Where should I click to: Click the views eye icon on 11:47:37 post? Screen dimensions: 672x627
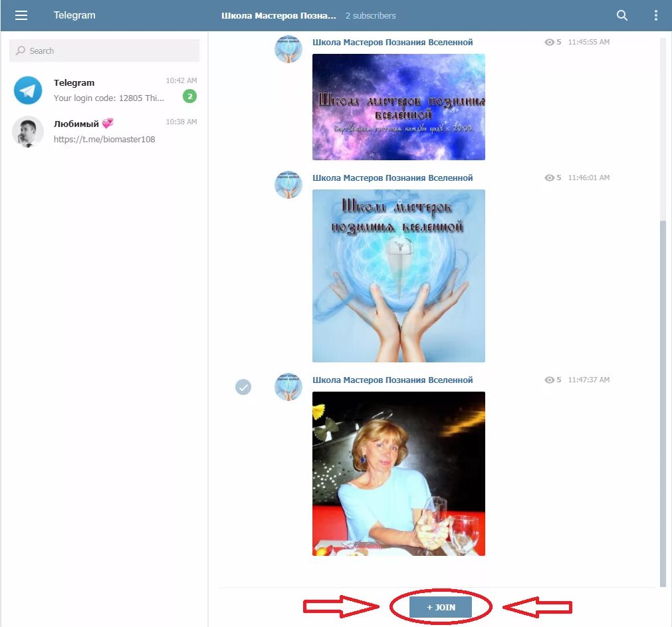[x=549, y=380]
